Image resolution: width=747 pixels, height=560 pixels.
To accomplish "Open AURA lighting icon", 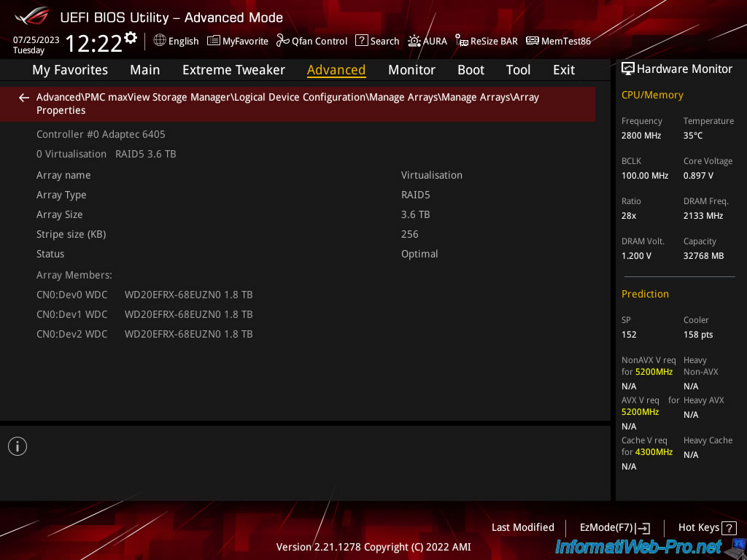I will coord(414,41).
